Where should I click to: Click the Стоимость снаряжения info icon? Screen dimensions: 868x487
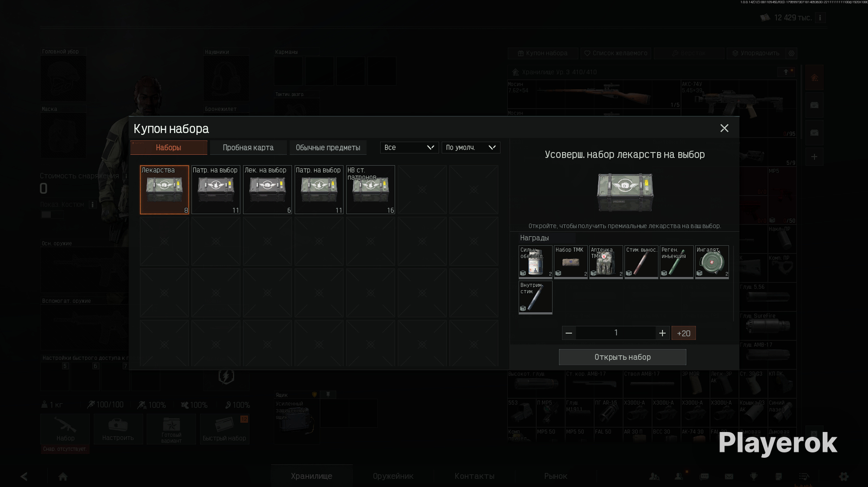click(x=126, y=176)
